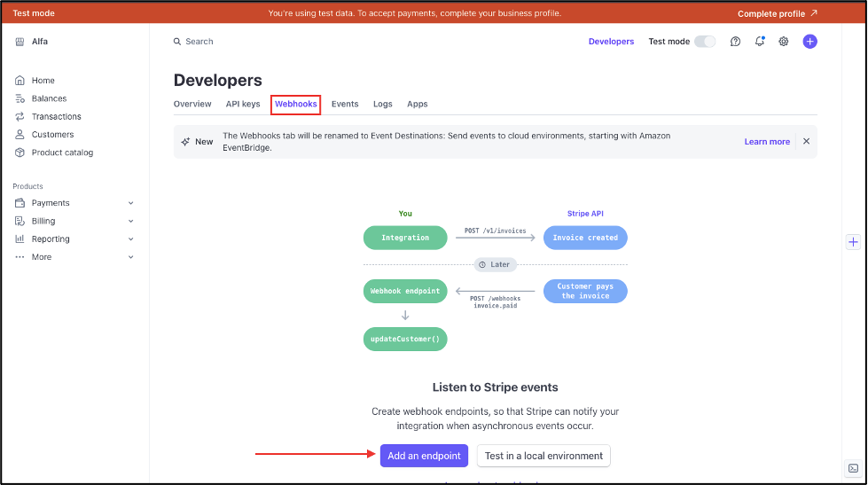Click the Add an endpoint button
The height and width of the screenshot is (485, 868).
tap(424, 456)
